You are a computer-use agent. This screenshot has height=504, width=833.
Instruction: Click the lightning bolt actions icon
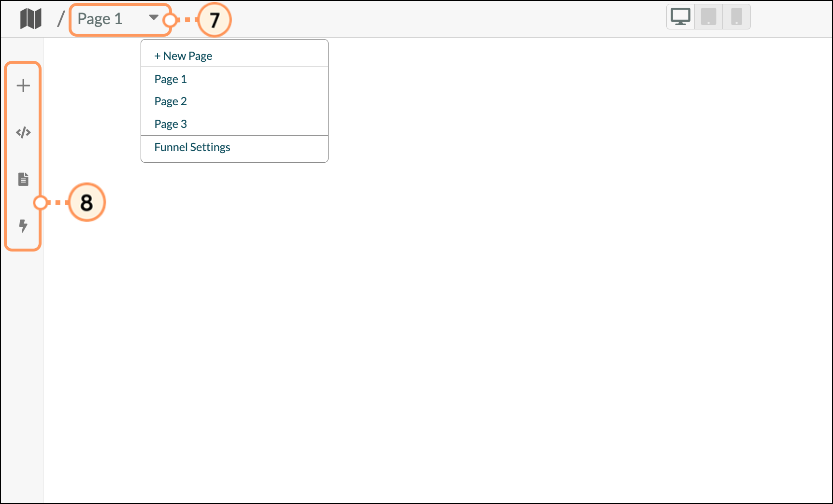(x=23, y=225)
